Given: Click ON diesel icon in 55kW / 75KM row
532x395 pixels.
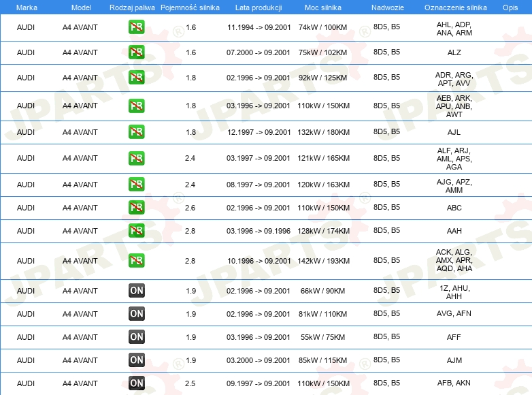Looking at the screenshot, I should [x=136, y=337].
